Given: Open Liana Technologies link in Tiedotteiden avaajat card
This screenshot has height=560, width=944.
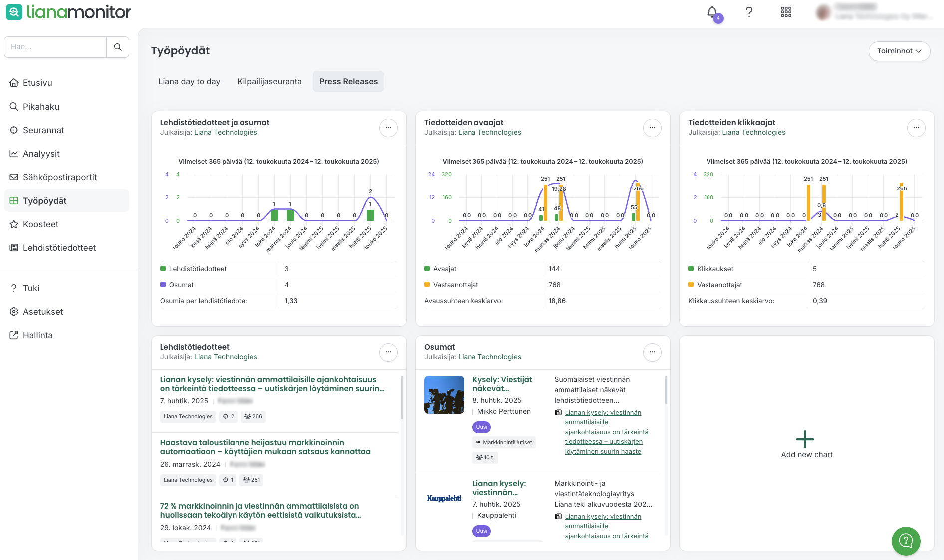Looking at the screenshot, I should tap(489, 133).
